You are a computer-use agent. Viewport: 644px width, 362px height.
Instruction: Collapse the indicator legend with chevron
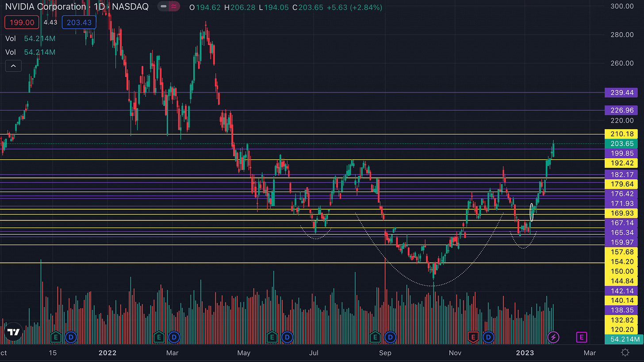click(13, 66)
